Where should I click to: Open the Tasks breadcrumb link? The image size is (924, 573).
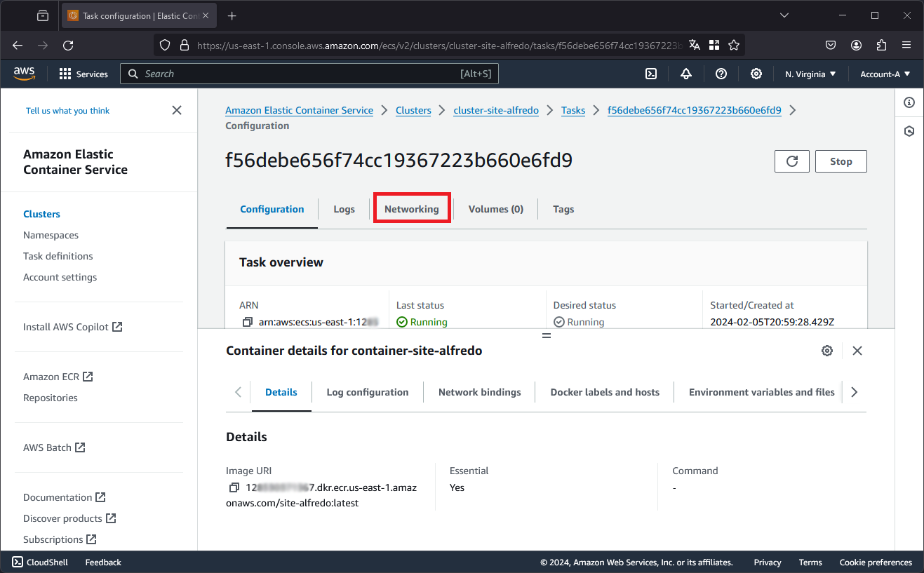click(x=573, y=110)
